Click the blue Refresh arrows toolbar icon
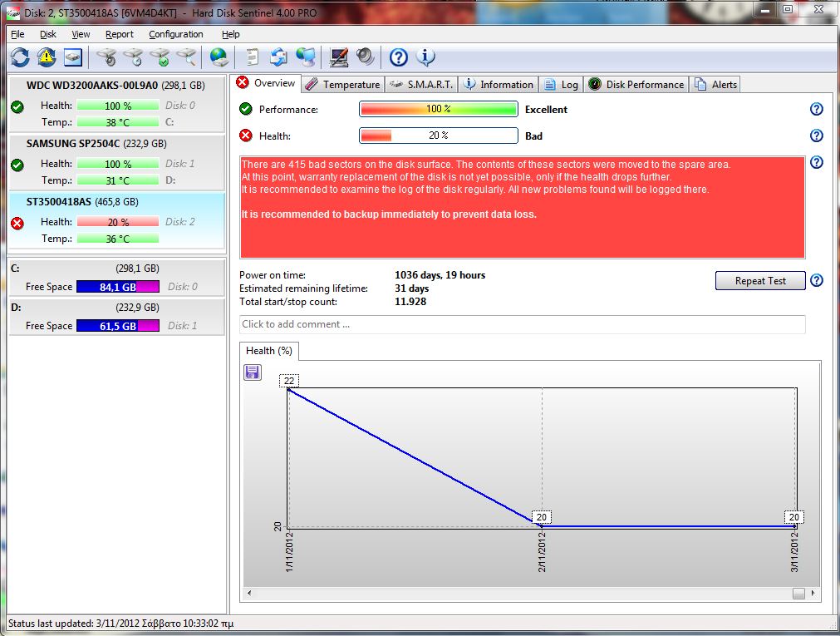This screenshot has width=840, height=636. click(21, 57)
